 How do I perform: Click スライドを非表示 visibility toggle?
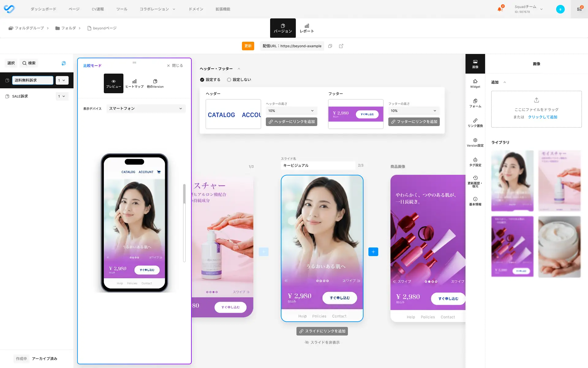[x=322, y=342]
